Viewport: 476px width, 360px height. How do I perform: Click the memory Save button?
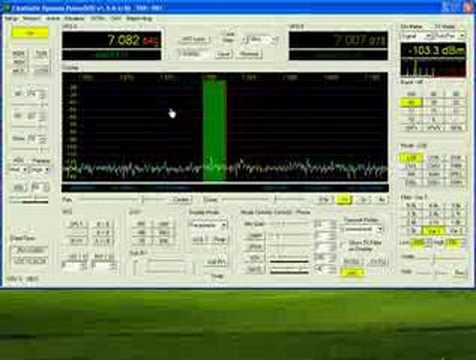point(224,54)
